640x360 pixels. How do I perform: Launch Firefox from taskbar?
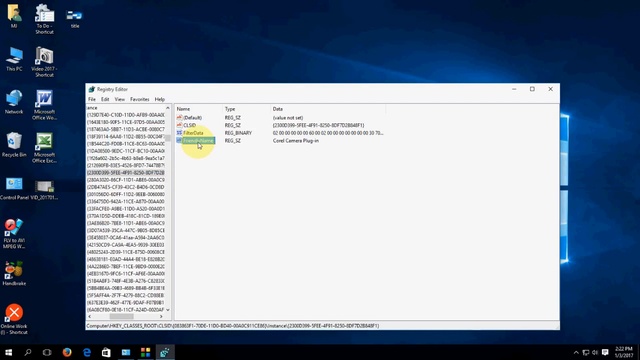coord(67,352)
